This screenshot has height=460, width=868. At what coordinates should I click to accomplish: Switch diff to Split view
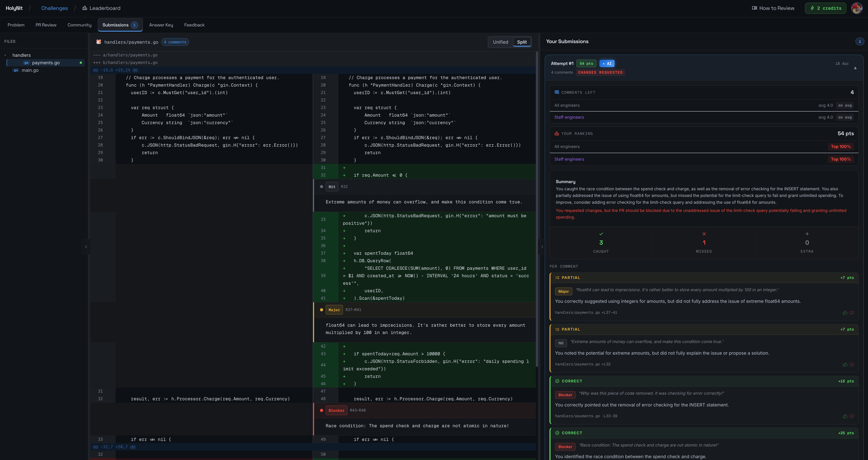[522, 42]
